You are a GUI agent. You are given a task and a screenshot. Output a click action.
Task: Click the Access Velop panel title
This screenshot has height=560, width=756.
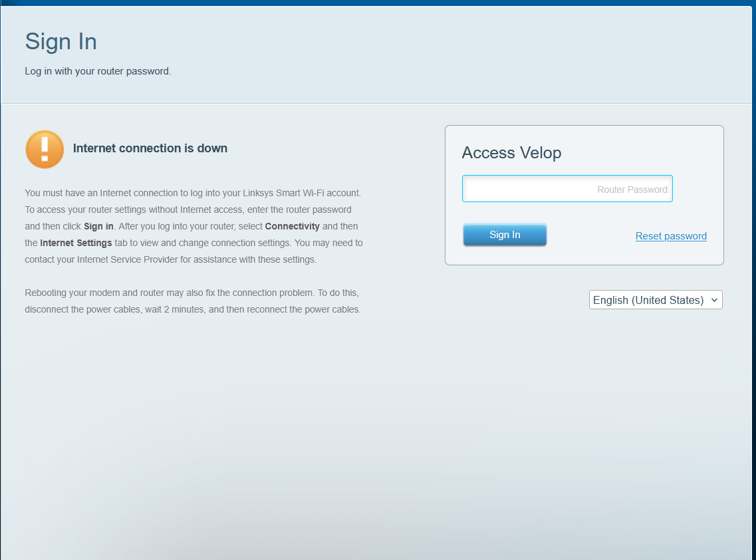pyautogui.click(x=511, y=153)
